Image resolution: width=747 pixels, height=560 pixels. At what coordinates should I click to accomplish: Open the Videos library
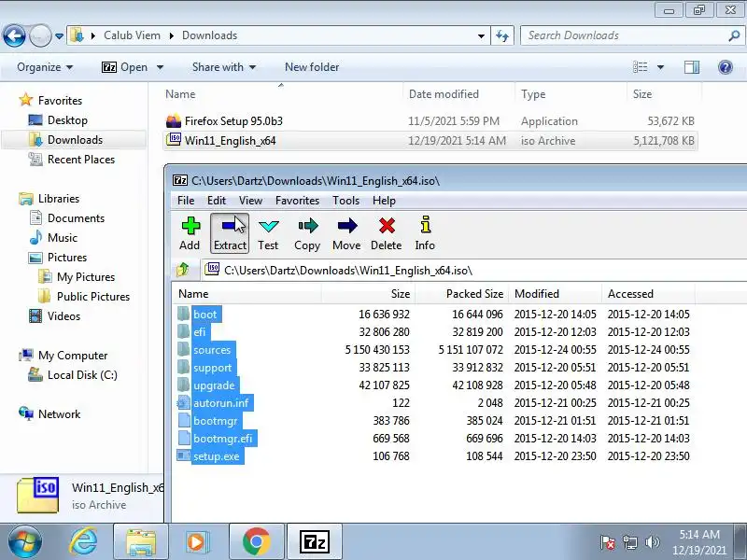(x=63, y=316)
